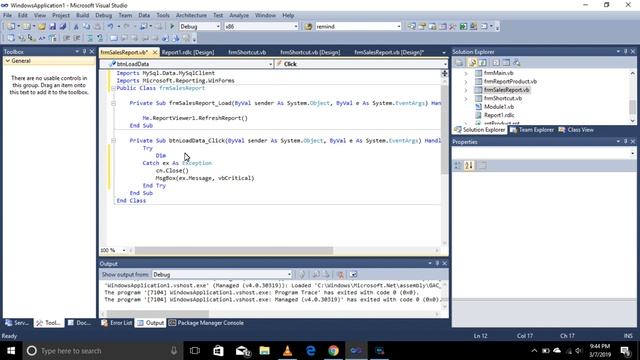The height and width of the screenshot is (360, 640).
Task: Uncomment the selected lines icon
Action: [100, 38]
